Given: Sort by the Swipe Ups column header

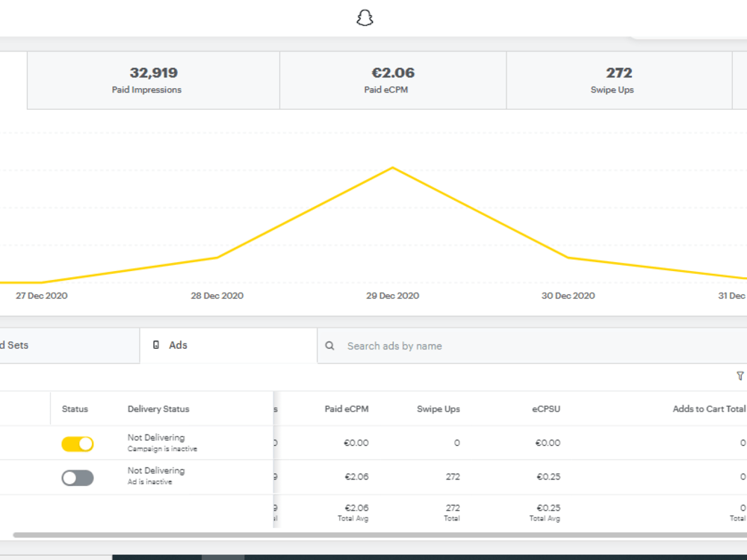Looking at the screenshot, I should 438,409.
